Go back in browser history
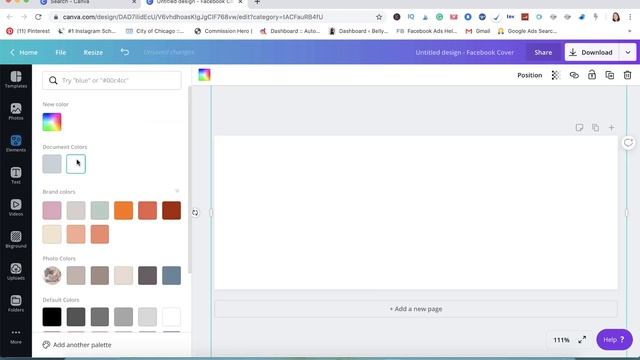The image size is (640, 360). point(9,17)
